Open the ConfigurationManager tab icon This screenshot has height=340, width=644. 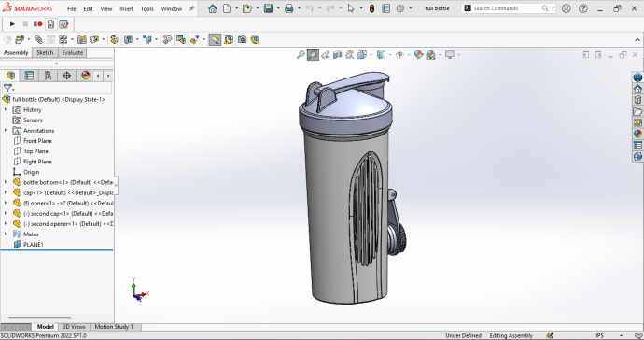(x=48, y=76)
